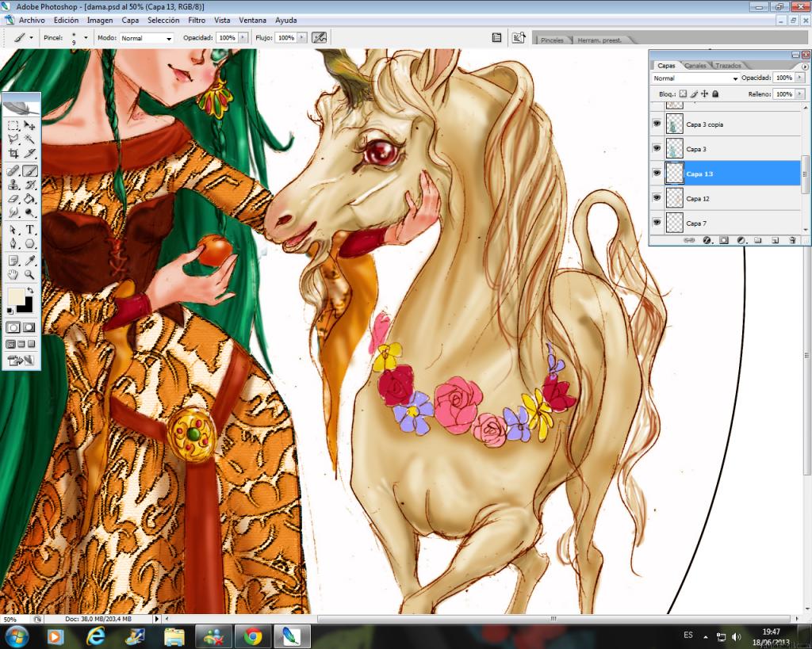Open tool preset picker arrow
This screenshot has height=649, width=812.
(x=31, y=38)
